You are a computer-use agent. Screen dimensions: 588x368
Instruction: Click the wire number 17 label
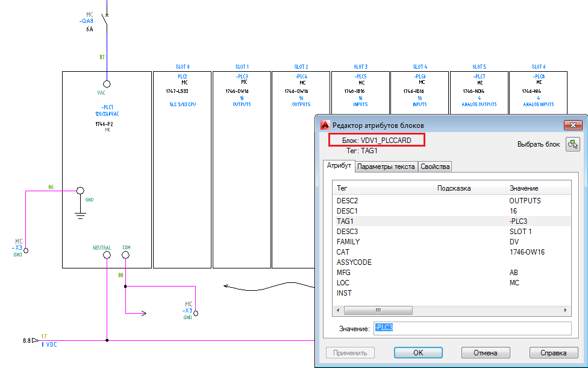click(44, 337)
